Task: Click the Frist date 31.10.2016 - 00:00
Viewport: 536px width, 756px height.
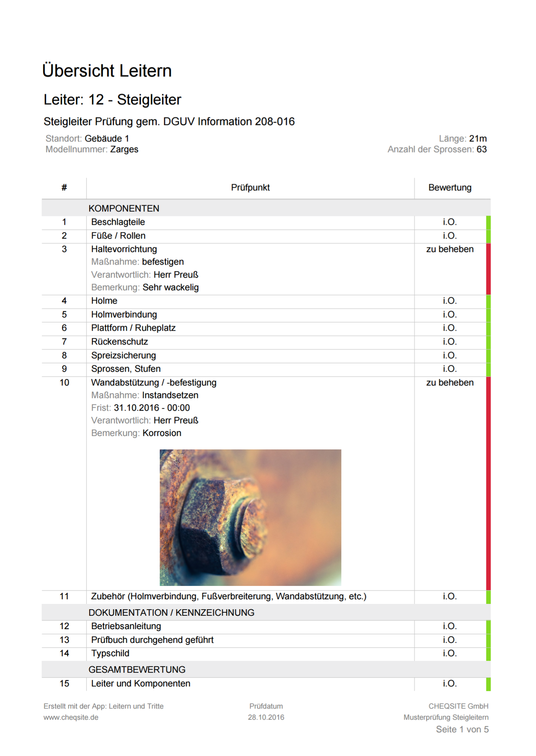Action: point(151,408)
